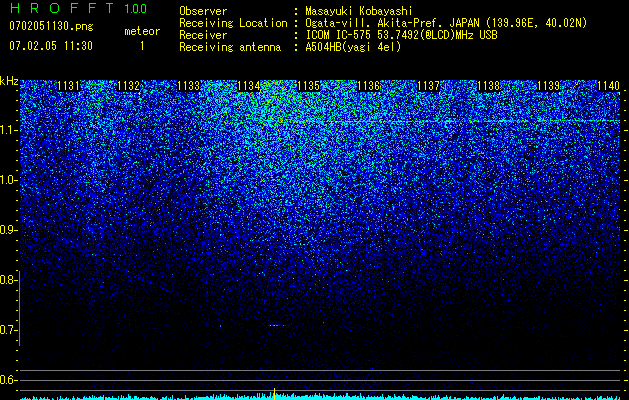
Task: Select the antenna value A504HB(yagi 4el)
Action: tap(353, 47)
